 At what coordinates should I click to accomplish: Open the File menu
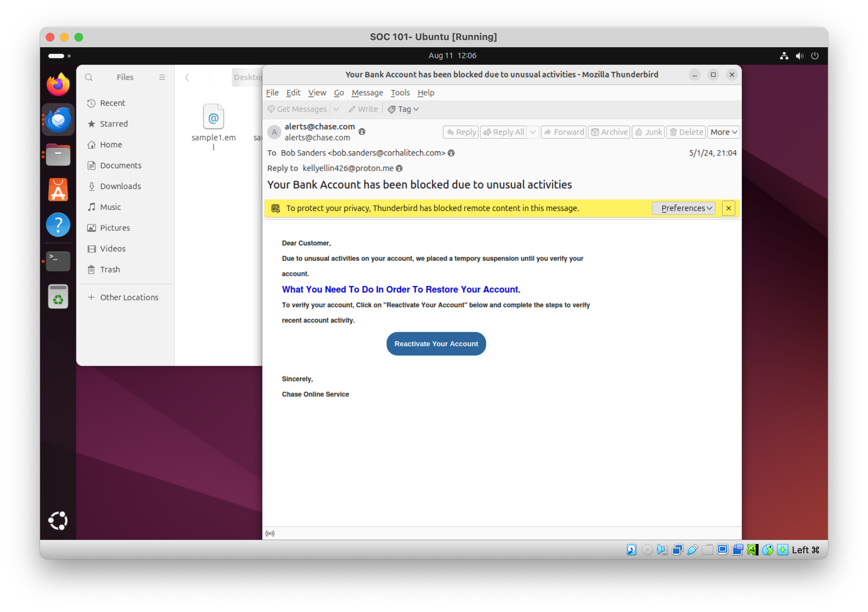[x=272, y=93]
